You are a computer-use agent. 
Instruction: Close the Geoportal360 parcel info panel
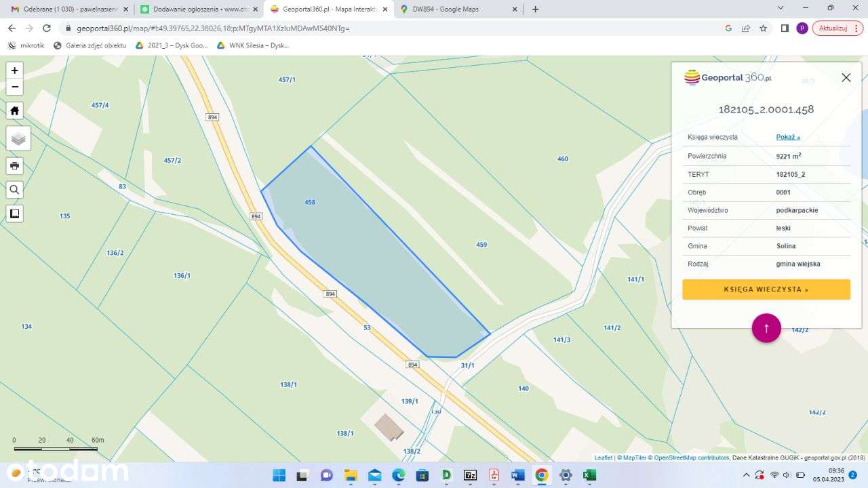point(846,77)
